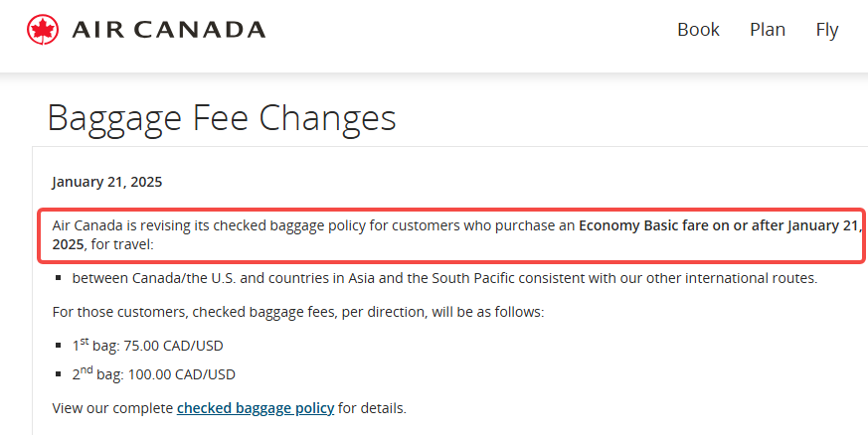The height and width of the screenshot is (435, 868).
Task: Open the Plan menu
Action: tap(768, 29)
